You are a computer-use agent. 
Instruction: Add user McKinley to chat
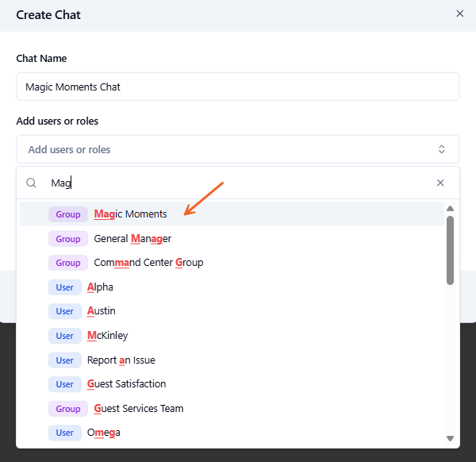[x=107, y=336]
